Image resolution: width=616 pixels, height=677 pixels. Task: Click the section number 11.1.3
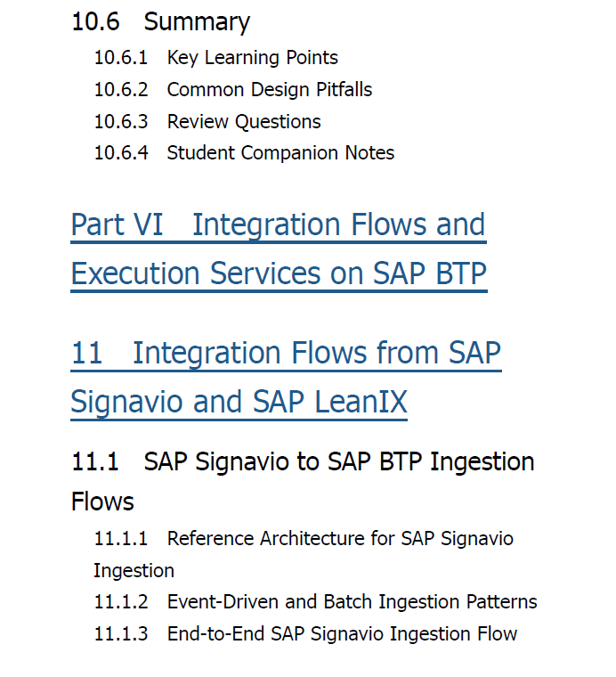[121, 634]
